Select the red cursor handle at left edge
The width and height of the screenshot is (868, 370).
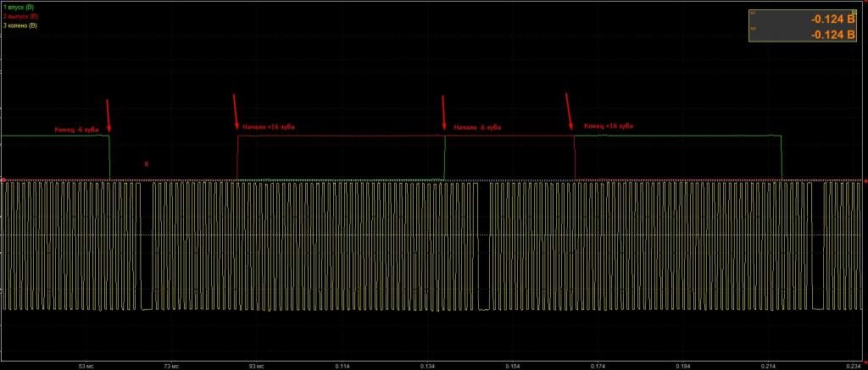3,180
